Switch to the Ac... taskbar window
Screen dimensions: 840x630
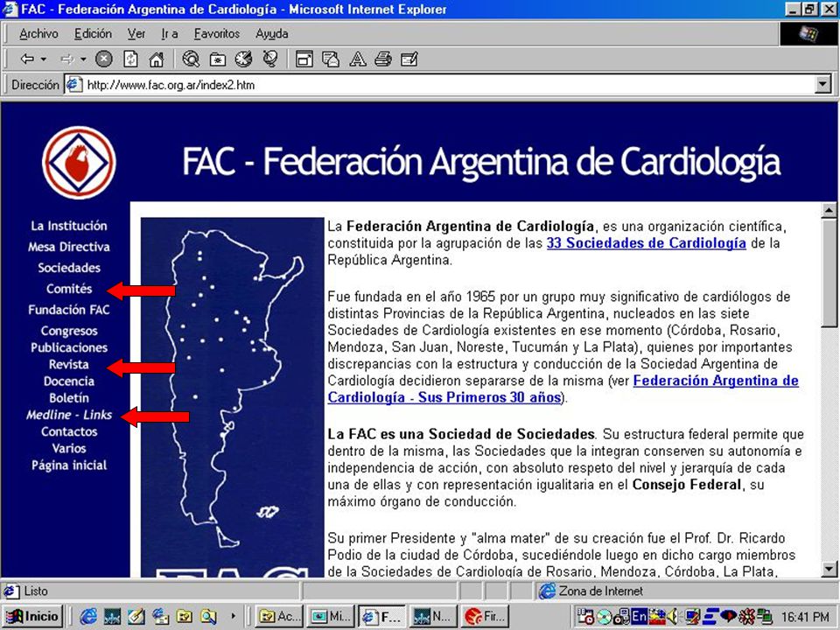(x=278, y=617)
